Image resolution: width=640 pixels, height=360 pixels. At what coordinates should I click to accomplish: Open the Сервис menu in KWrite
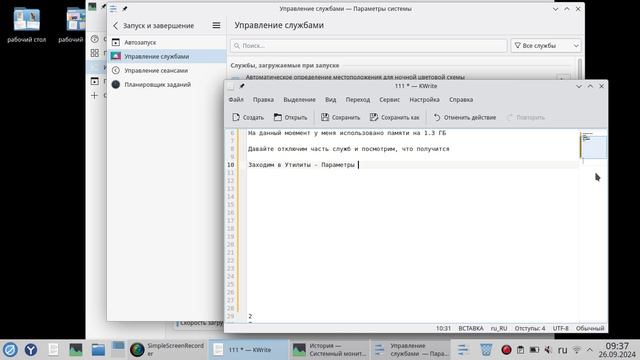389,100
